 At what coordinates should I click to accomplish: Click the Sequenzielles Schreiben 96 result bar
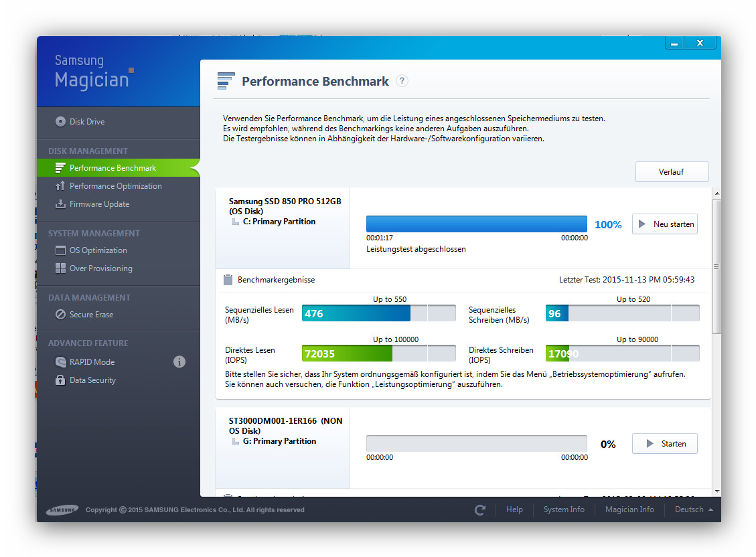coord(623,313)
